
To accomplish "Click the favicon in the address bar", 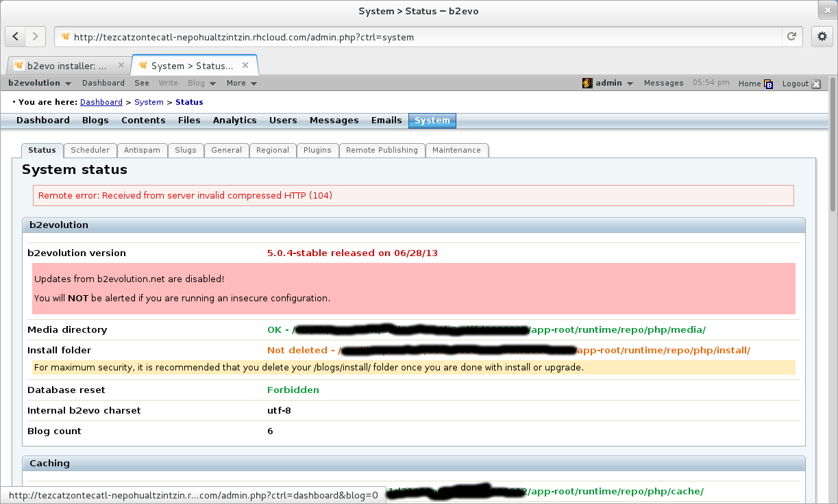I will pyautogui.click(x=66, y=37).
